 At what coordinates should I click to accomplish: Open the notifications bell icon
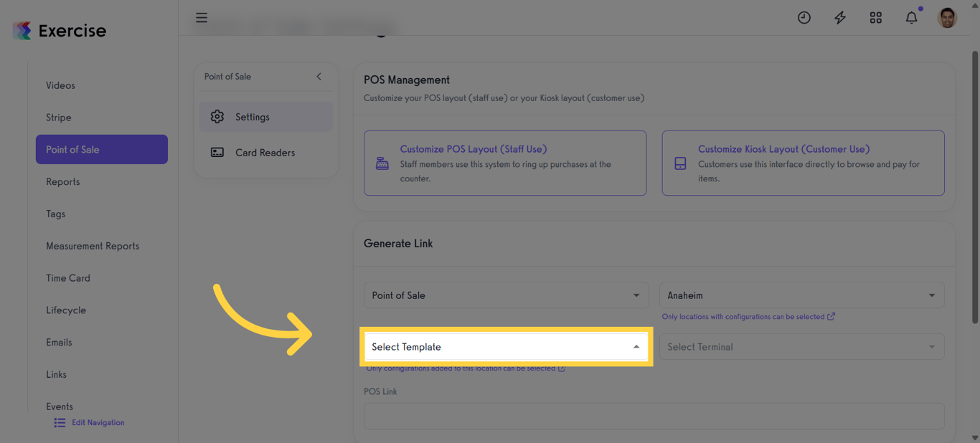click(911, 17)
